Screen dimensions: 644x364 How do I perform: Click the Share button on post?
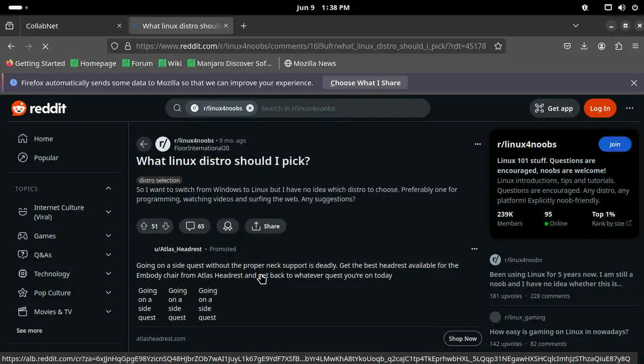coord(265,226)
